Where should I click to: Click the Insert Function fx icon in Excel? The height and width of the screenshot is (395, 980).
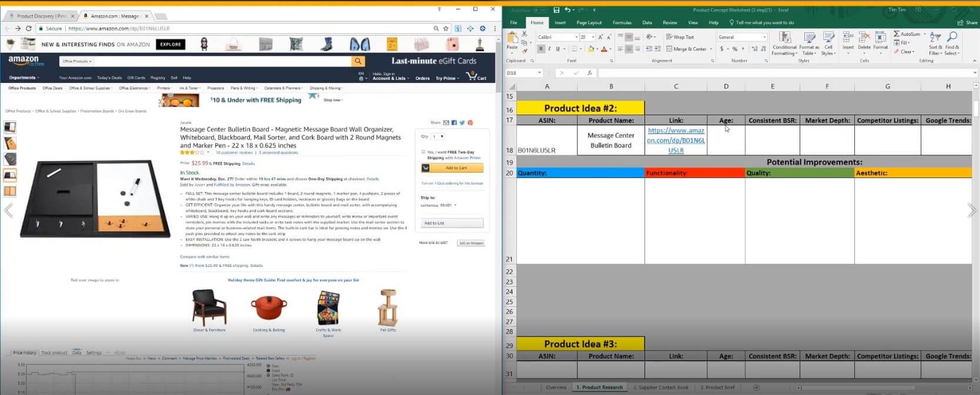pyautogui.click(x=589, y=73)
